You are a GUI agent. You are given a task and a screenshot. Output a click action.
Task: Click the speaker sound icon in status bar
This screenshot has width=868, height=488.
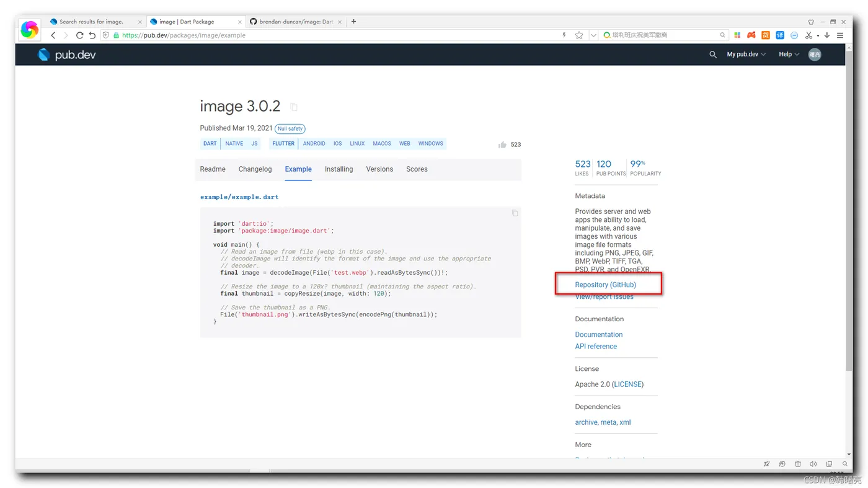pos(813,464)
